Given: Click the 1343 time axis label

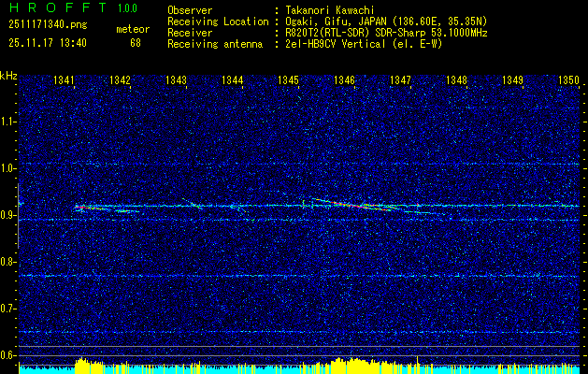Looking at the screenshot, I should 176,80.
